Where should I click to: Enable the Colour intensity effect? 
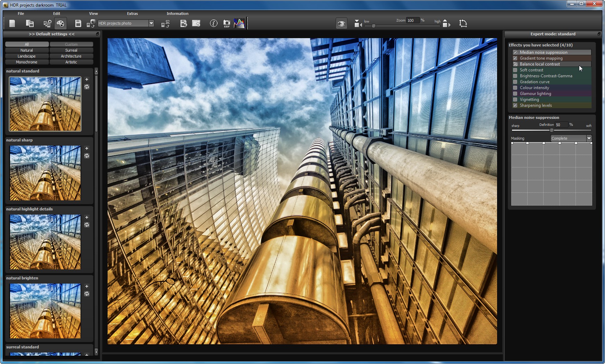click(x=515, y=88)
